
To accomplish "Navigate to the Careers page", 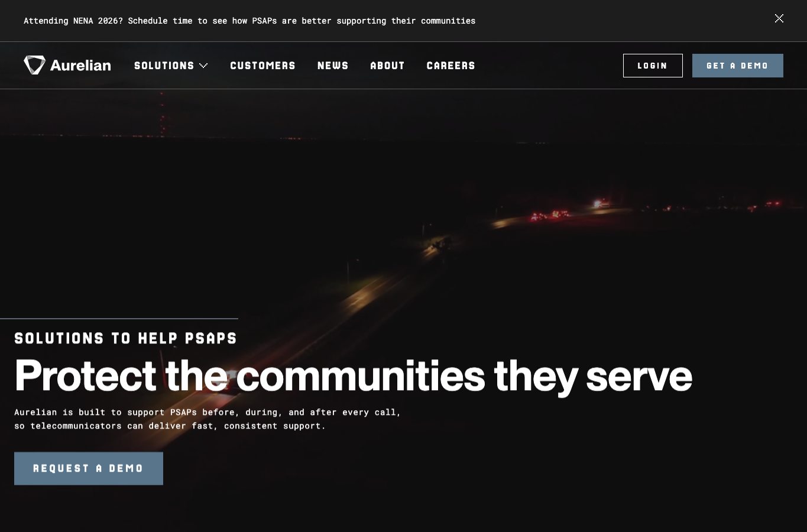I will [451, 66].
